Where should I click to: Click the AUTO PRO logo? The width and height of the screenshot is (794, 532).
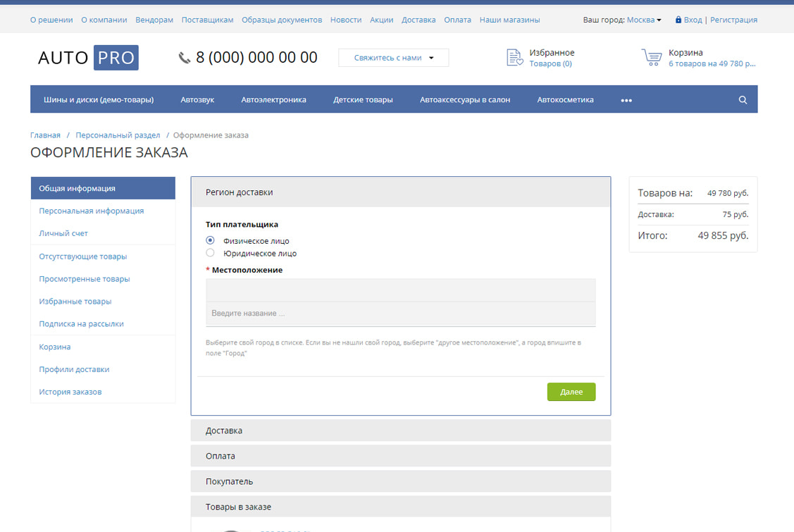[x=88, y=58]
